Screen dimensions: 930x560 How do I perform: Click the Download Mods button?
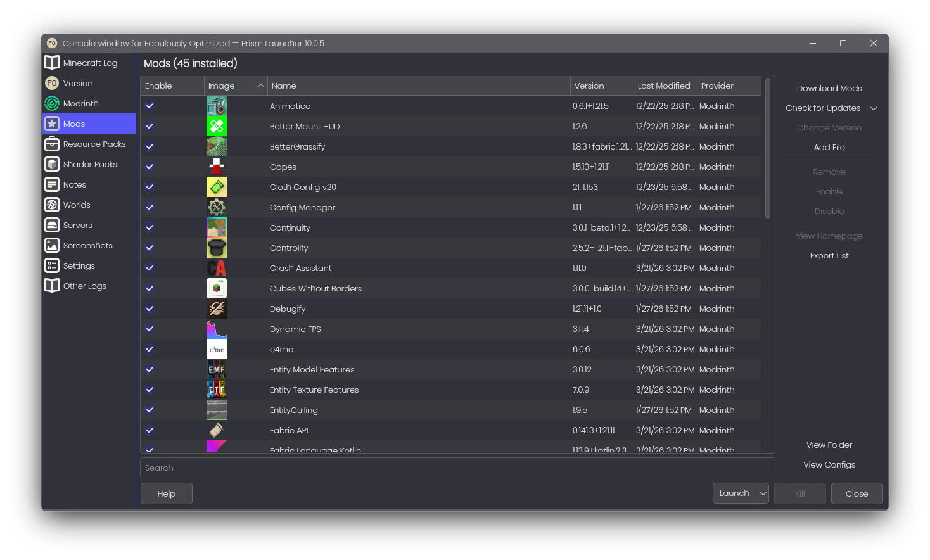(829, 89)
